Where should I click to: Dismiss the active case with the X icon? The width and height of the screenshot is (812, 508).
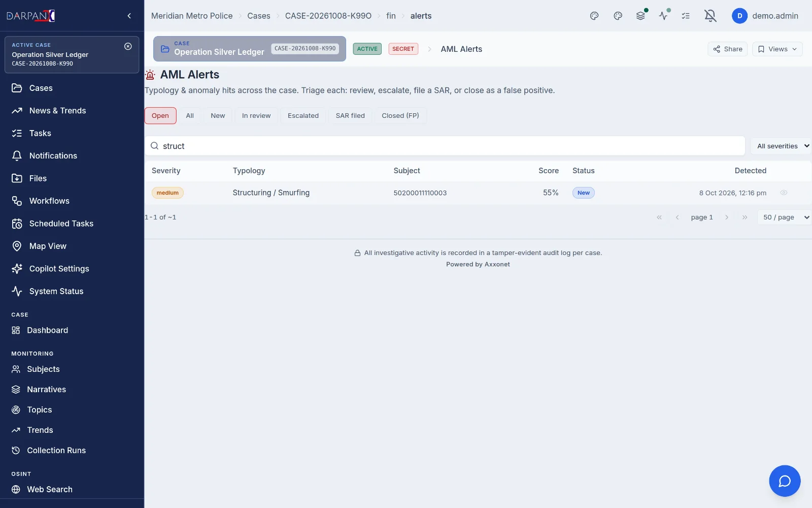[x=128, y=46]
